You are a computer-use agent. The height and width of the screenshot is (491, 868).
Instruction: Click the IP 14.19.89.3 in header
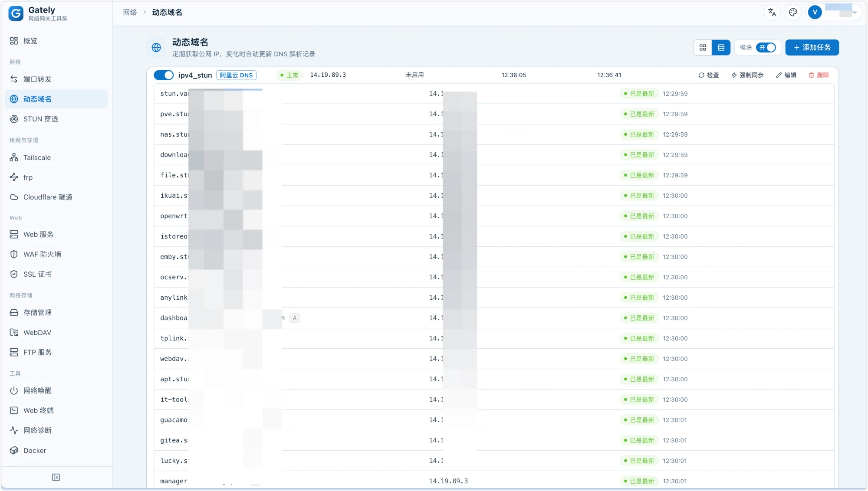pos(328,75)
